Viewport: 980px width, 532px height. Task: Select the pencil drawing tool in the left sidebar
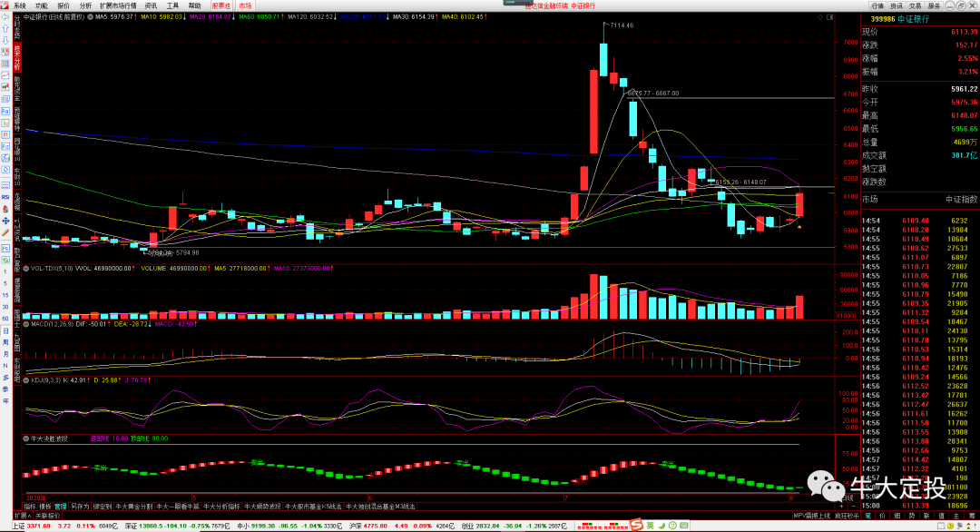pyautogui.click(x=5, y=232)
